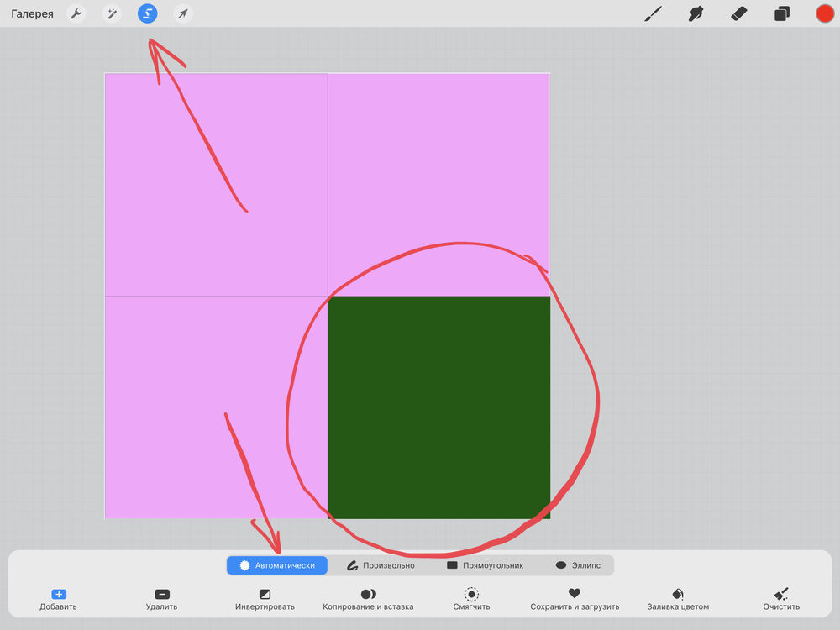The image size is (840, 630).
Task: Select the Eraser tool
Action: [738, 13]
